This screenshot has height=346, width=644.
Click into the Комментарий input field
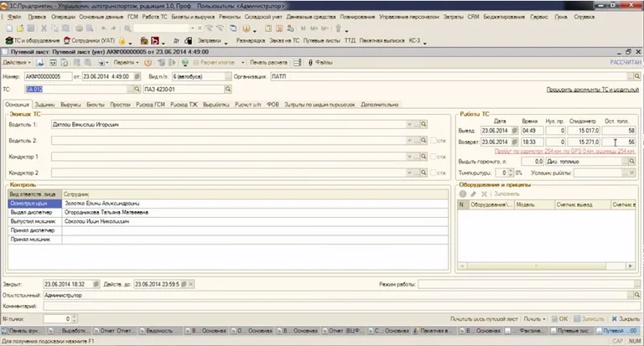click(x=335, y=306)
